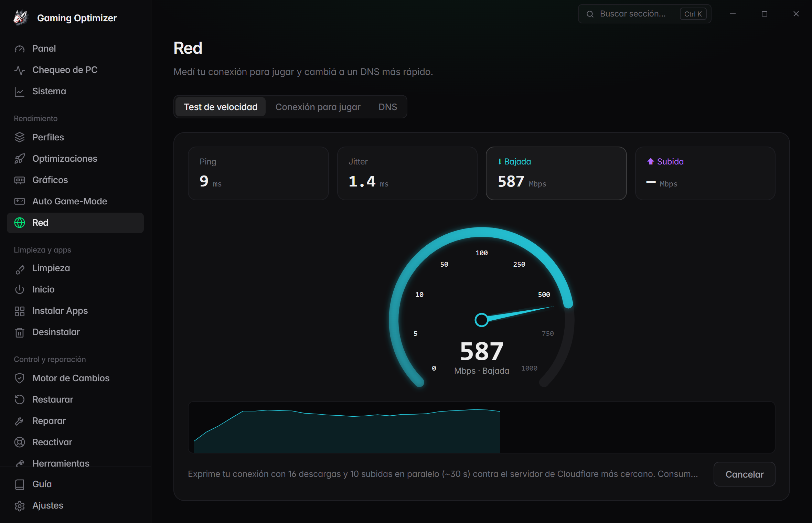Open Auto Game-Mode gamepad icon
The width and height of the screenshot is (812, 523).
(20, 201)
